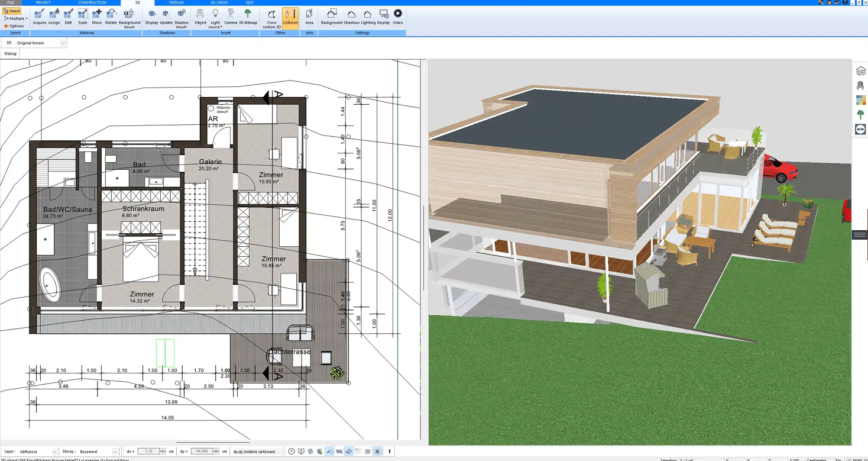Expand the Light source dropdown arrow
The width and height of the screenshot is (868, 461).
[x=221, y=27]
